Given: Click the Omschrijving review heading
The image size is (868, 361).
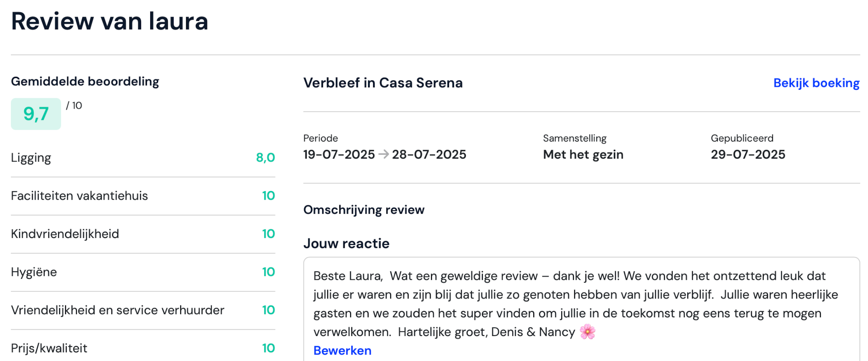Looking at the screenshot, I should [364, 210].
